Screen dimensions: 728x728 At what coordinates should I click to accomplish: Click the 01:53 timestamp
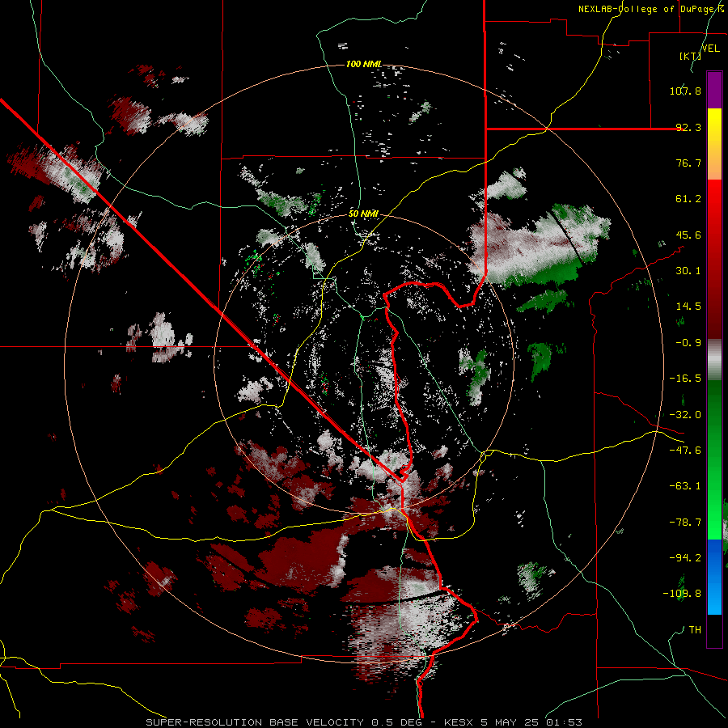[x=563, y=722]
